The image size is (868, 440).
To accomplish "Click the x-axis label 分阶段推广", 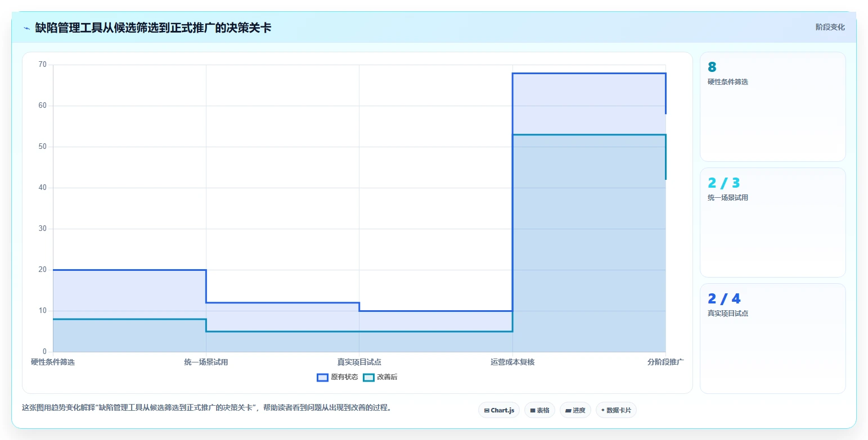I will click(665, 362).
